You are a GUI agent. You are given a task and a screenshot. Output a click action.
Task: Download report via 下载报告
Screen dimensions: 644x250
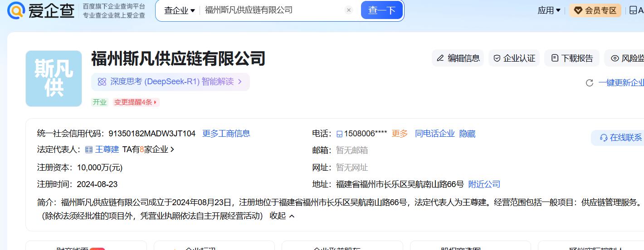point(572,58)
